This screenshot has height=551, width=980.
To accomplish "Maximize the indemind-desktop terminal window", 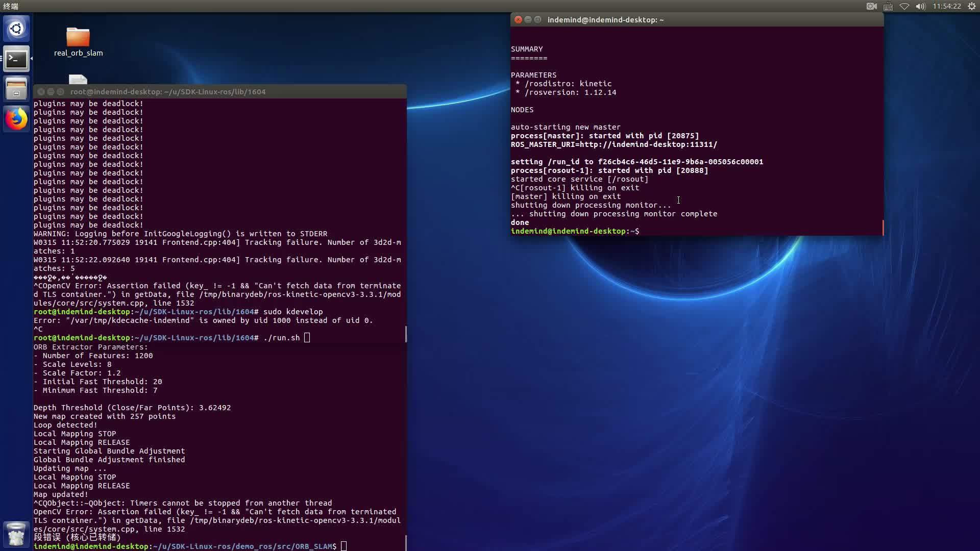I will tap(537, 19).
